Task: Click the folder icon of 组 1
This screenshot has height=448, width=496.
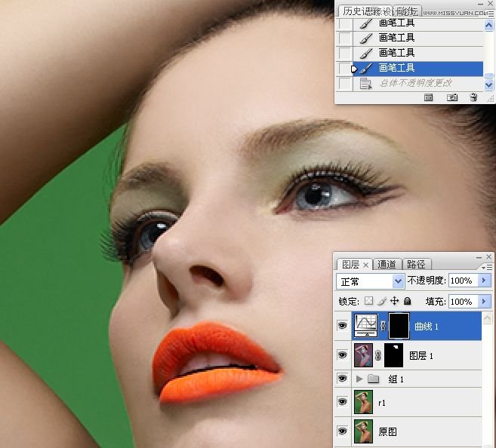Action: click(x=373, y=379)
